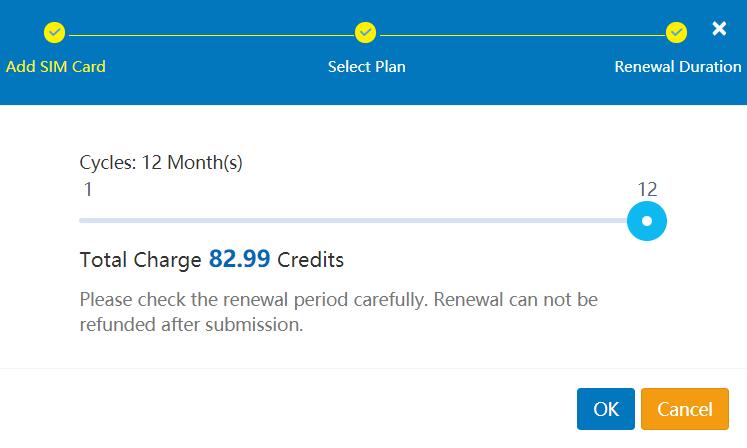Image resolution: width=747 pixels, height=448 pixels.
Task: Click the 82.99 total charge amount
Action: pos(240,259)
